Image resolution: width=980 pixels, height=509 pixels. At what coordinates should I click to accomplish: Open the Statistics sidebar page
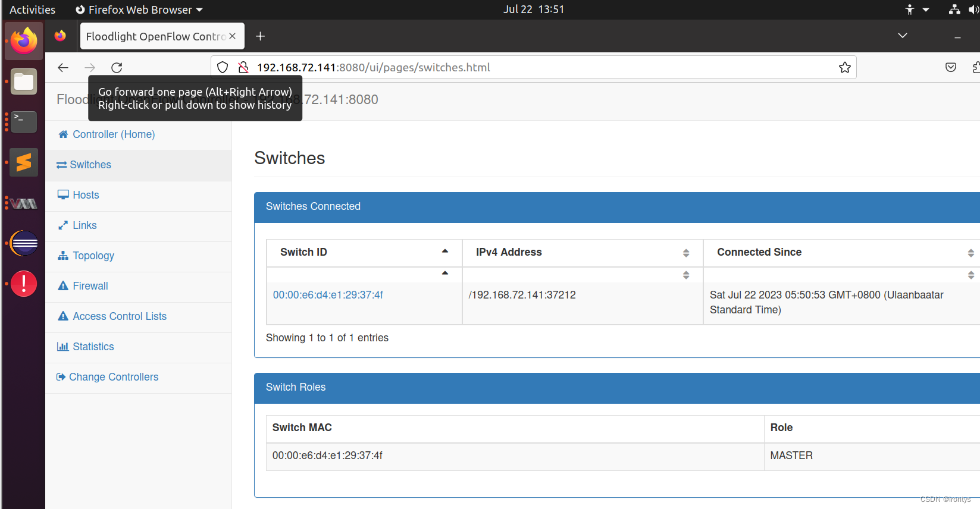[139, 347]
